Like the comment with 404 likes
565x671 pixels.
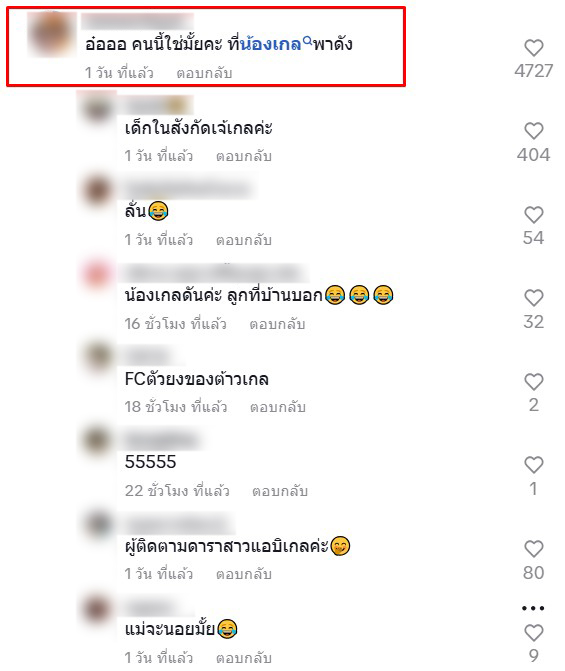[x=533, y=131]
